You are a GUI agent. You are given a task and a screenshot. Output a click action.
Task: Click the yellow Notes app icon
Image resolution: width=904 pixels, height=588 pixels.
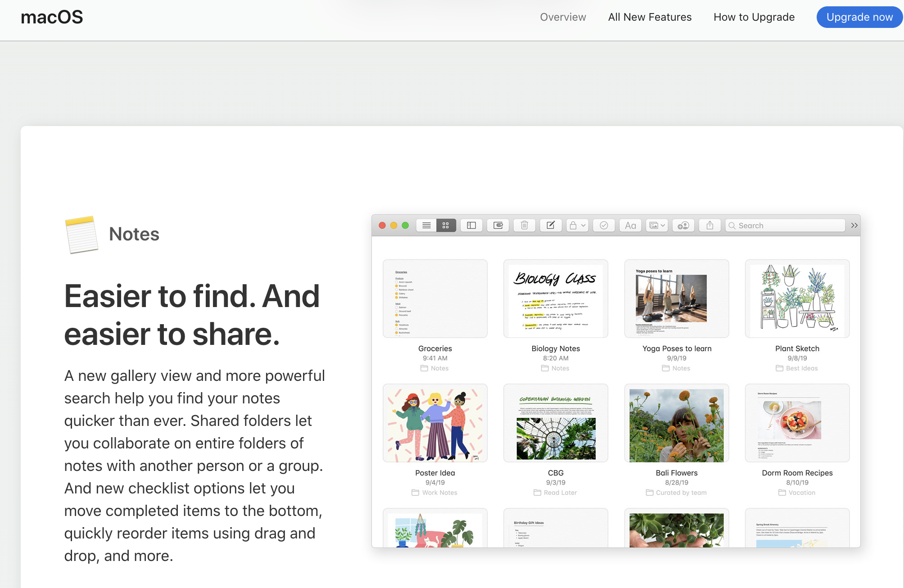click(x=81, y=235)
